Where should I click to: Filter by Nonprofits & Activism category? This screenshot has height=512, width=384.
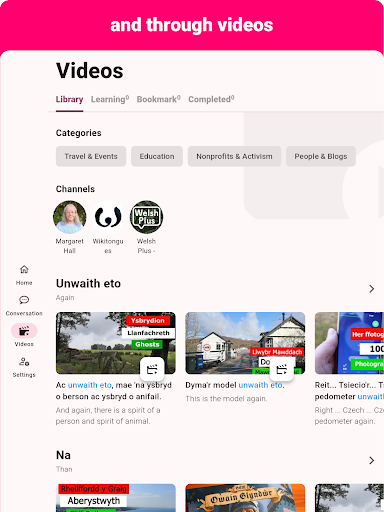coord(234,156)
